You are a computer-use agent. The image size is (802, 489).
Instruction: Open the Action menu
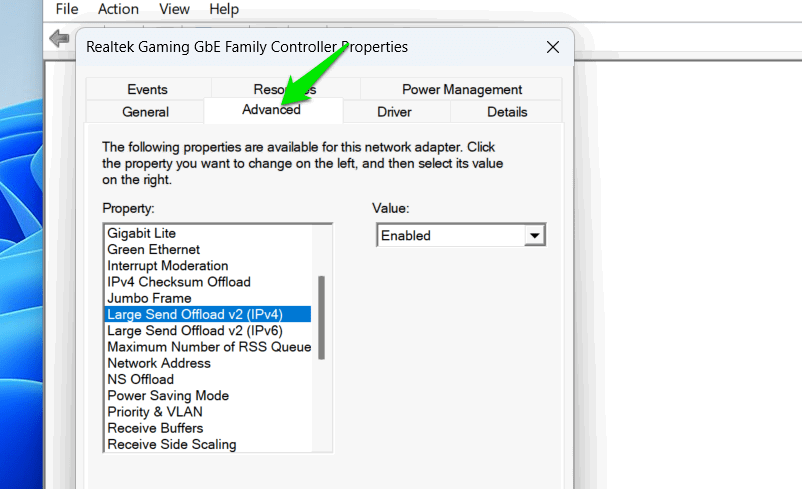pyautogui.click(x=118, y=9)
